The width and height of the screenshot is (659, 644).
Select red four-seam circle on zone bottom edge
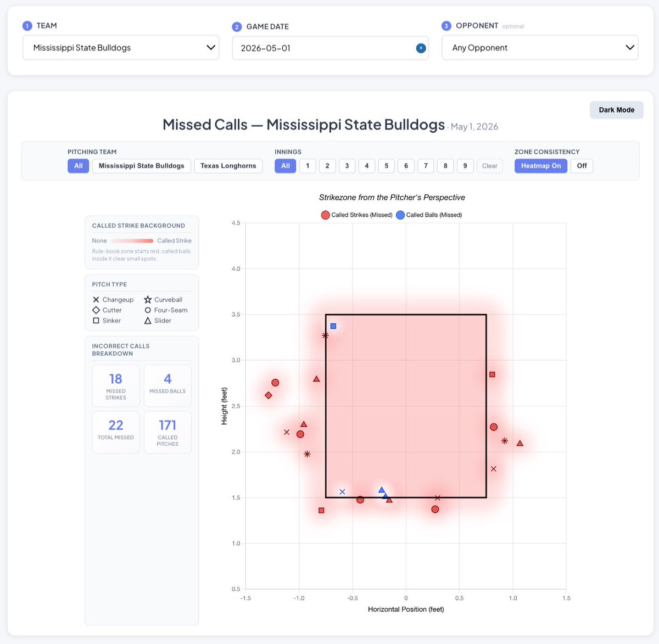click(360, 500)
